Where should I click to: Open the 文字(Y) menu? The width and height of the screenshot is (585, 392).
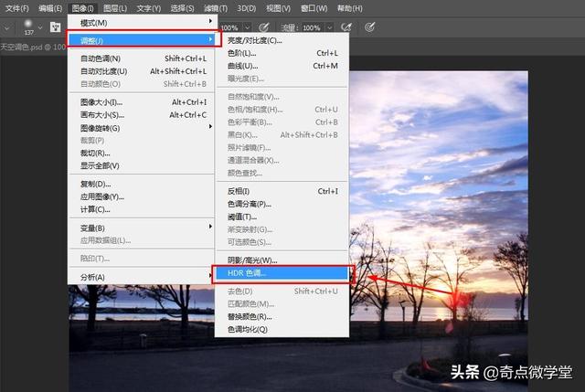(148, 8)
